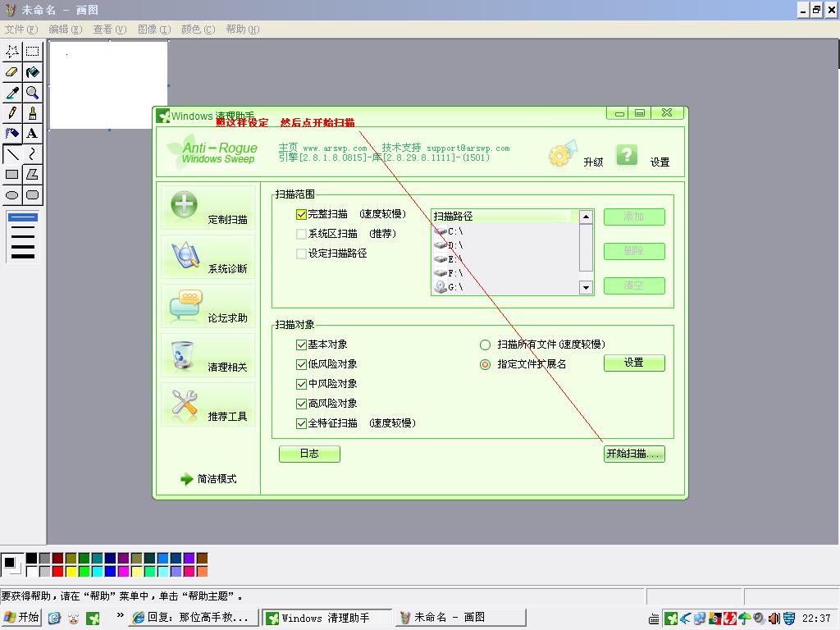840x630 pixels.
Task: Click the green question mark help icon
Action: pos(627,155)
